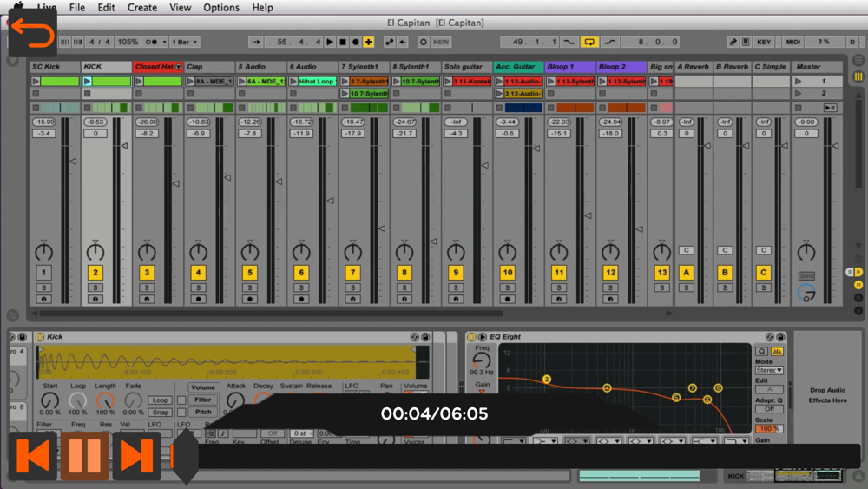Open the Options menu

[x=221, y=7]
